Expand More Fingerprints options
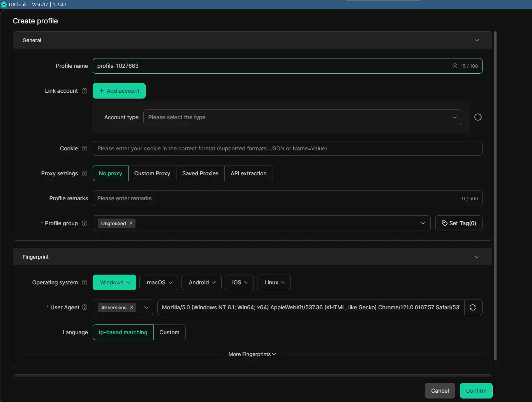532x402 pixels. [252, 354]
